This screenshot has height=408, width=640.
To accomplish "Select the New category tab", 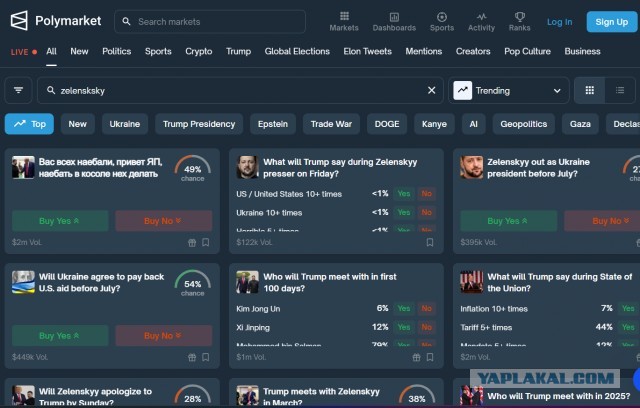I will coord(79,51).
